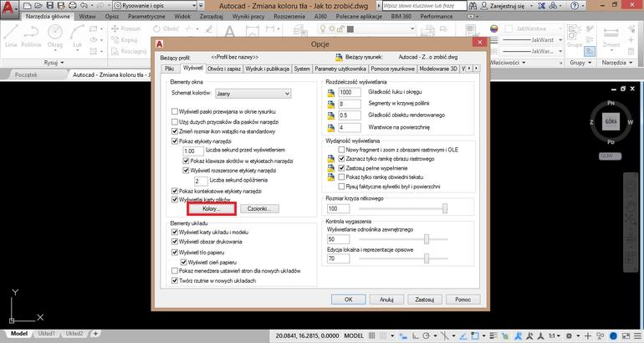Toggle Pokaż kontekstowe etykiety narzędzi
This screenshot has height=343, width=644.
click(175, 191)
